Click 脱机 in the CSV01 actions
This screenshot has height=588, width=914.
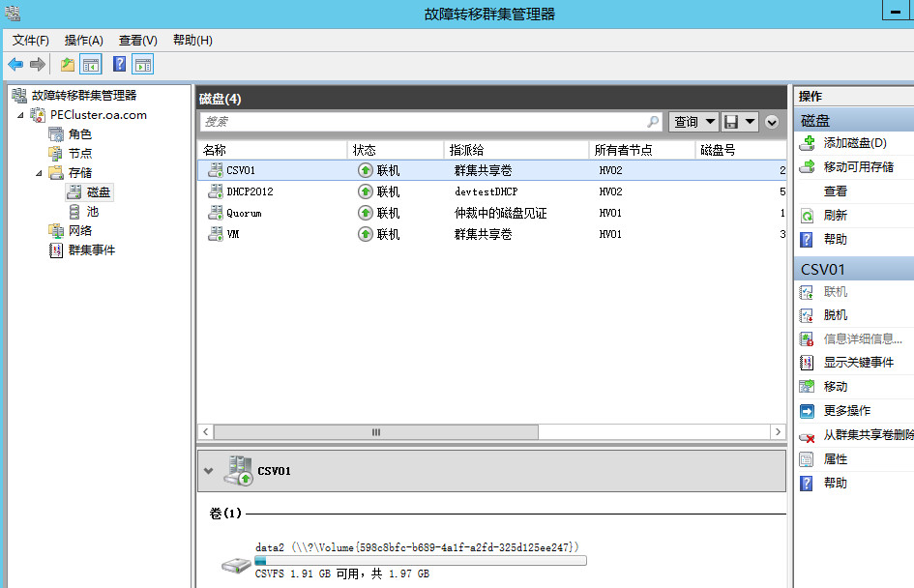pos(835,315)
